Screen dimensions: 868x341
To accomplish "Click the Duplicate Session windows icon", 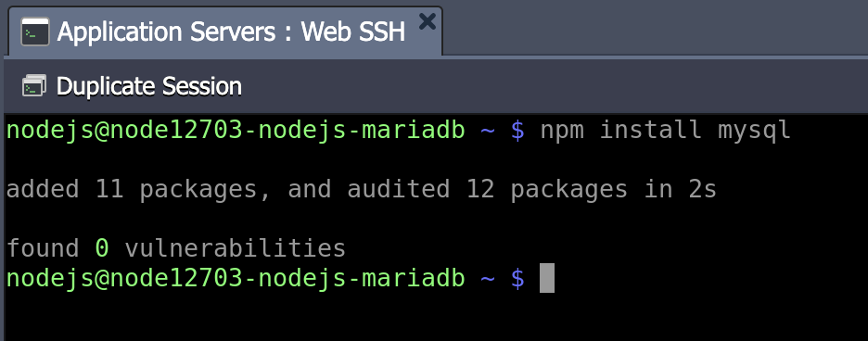I will click(34, 86).
